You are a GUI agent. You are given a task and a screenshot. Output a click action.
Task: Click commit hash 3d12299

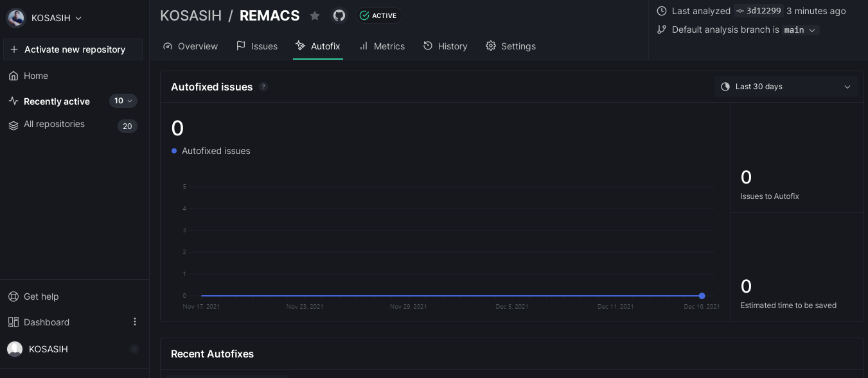click(759, 11)
